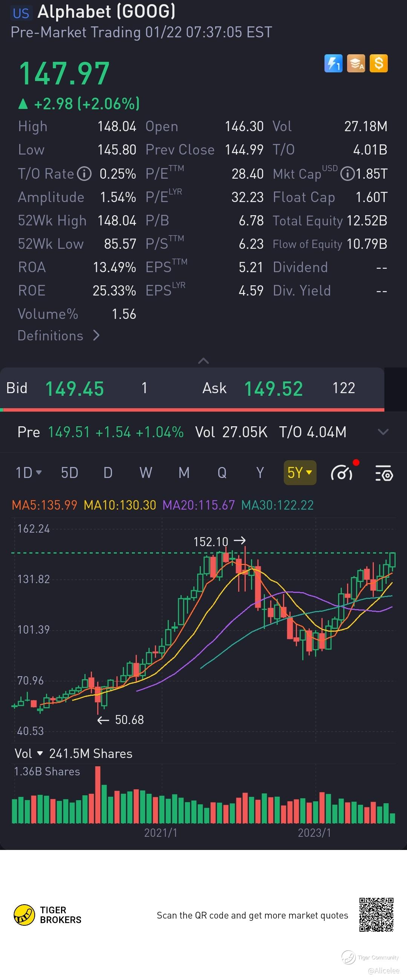This screenshot has width=407, height=980.
Task: Open the Mkt Cap info icon
Action: coord(347,174)
